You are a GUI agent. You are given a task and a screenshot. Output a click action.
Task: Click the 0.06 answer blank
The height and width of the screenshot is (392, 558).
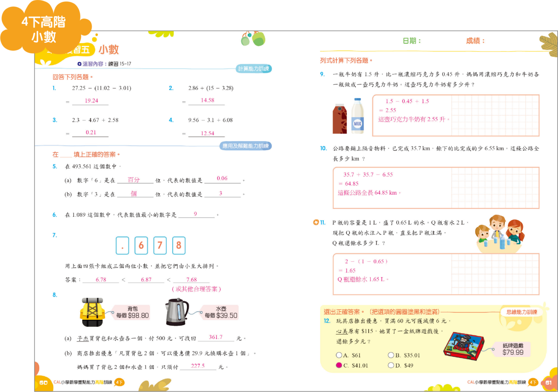click(222, 179)
